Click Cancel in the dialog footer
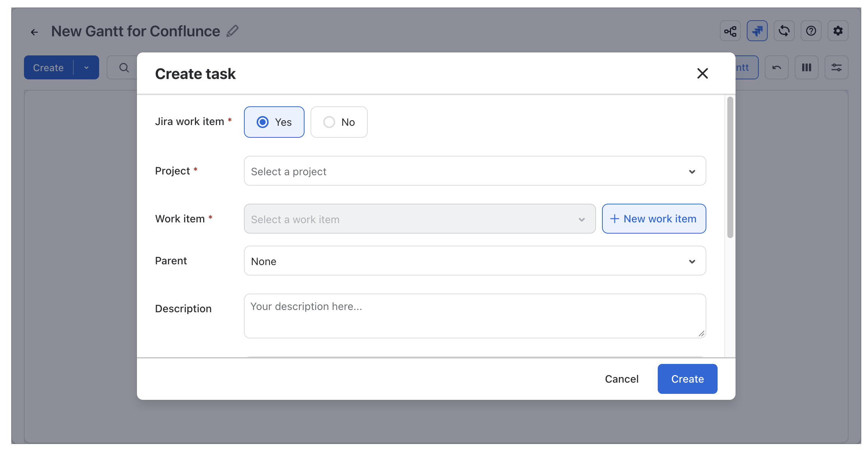868x462 pixels. pyautogui.click(x=621, y=379)
